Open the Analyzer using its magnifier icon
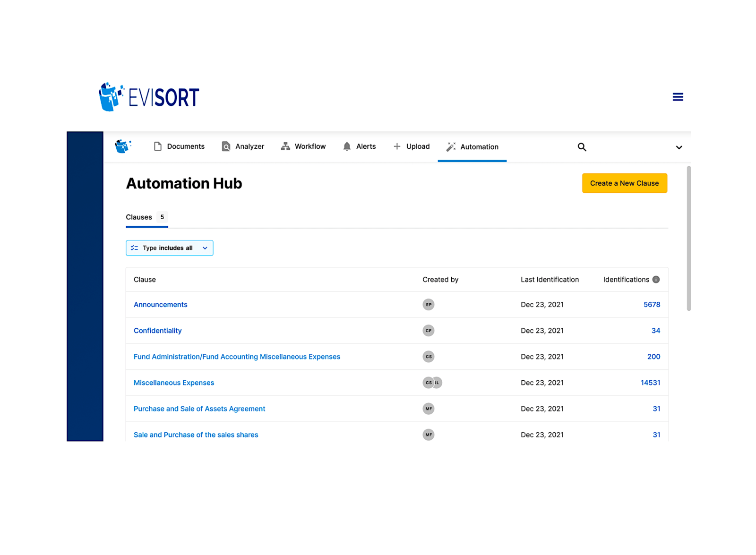Image resolution: width=756 pixels, height=555 pixels. [x=226, y=146]
